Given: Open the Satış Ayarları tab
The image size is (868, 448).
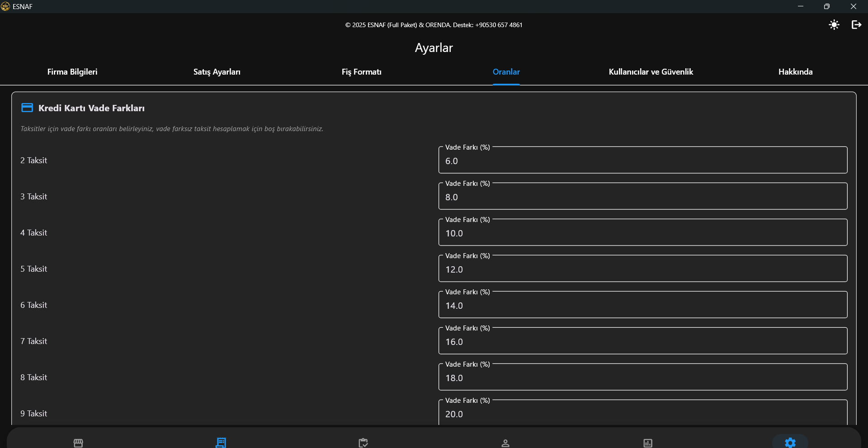Looking at the screenshot, I should (217, 72).
